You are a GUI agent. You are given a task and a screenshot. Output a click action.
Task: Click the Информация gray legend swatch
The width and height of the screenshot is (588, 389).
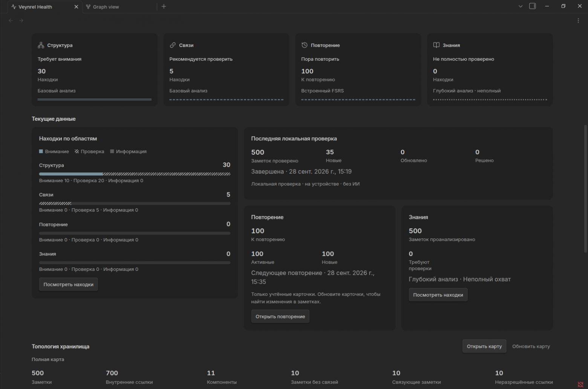click(x=112, y=151)
